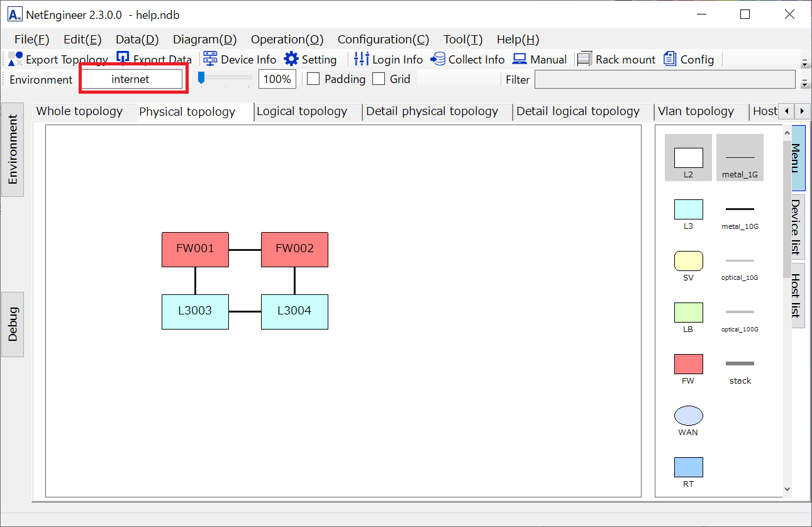Enable the Padding checkbox
Image resolution: width=812 pixels, height=527 pixels.
313,79
